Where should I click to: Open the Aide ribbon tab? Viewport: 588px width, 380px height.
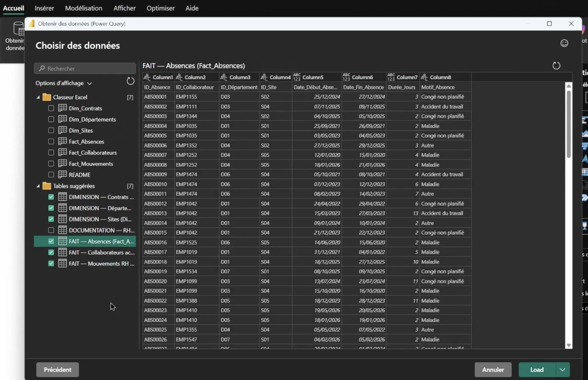(x=192, y=8)
